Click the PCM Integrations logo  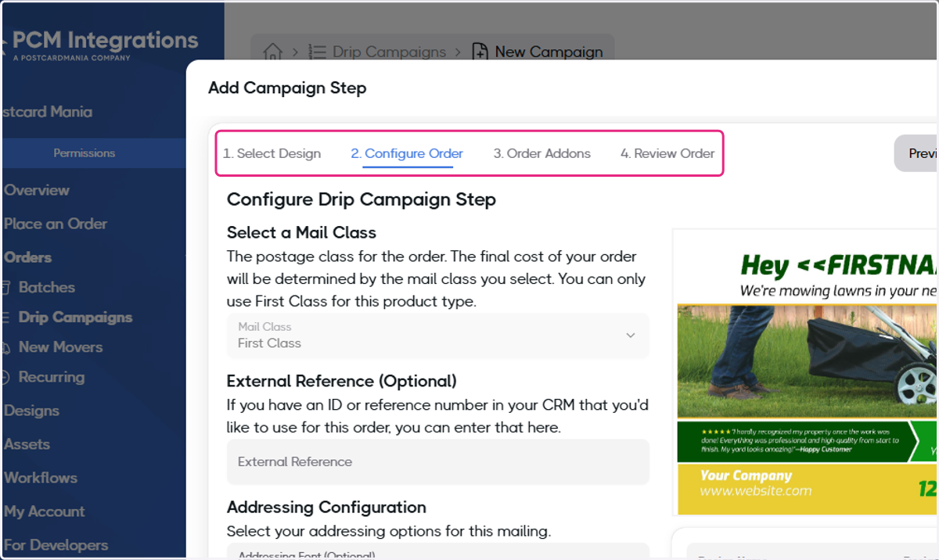point(102,45)
